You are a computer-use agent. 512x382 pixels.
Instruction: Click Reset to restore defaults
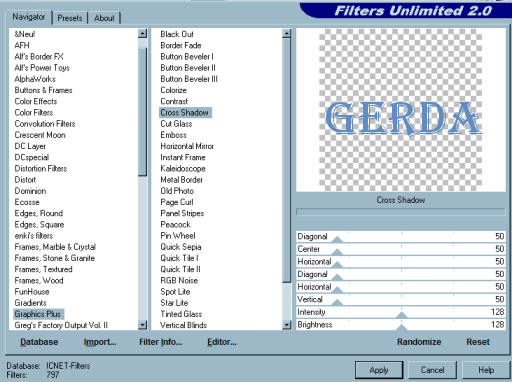[478, 342]
